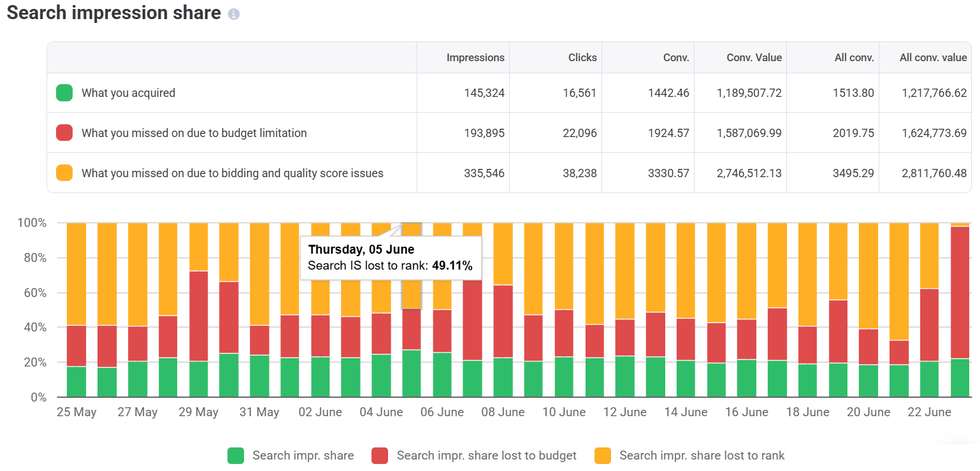The width and height of the screenshot is (980, 471).
Task: Click the Impressions column header
Action: click(475, 57)
